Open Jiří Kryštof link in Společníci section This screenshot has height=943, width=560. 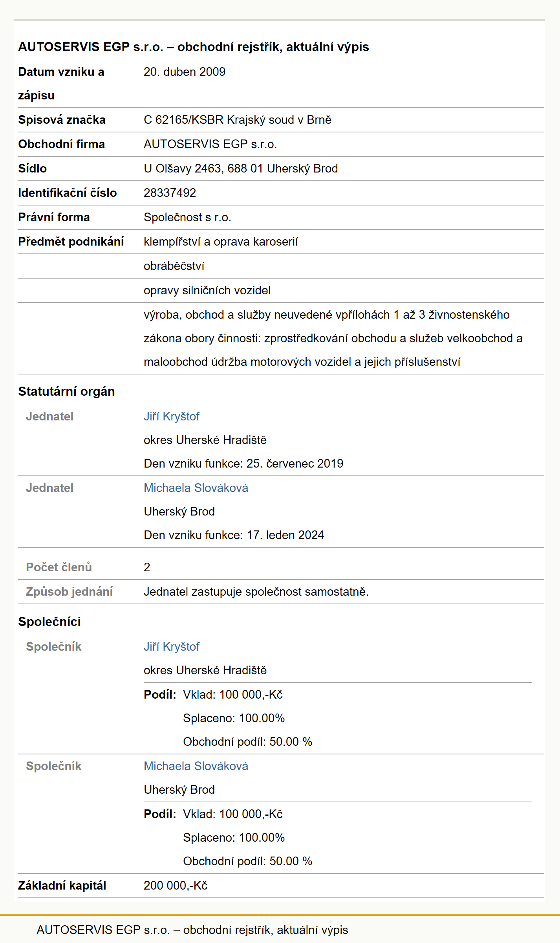coord(172,647)
